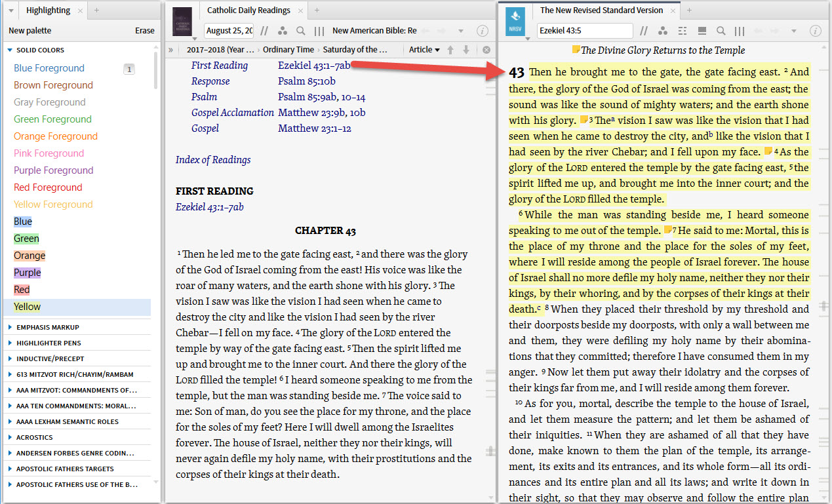Click the Erase button

tap(145, 31)
